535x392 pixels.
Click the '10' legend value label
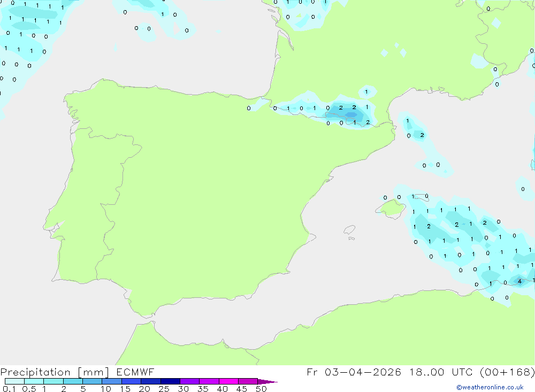click(105, 389)
